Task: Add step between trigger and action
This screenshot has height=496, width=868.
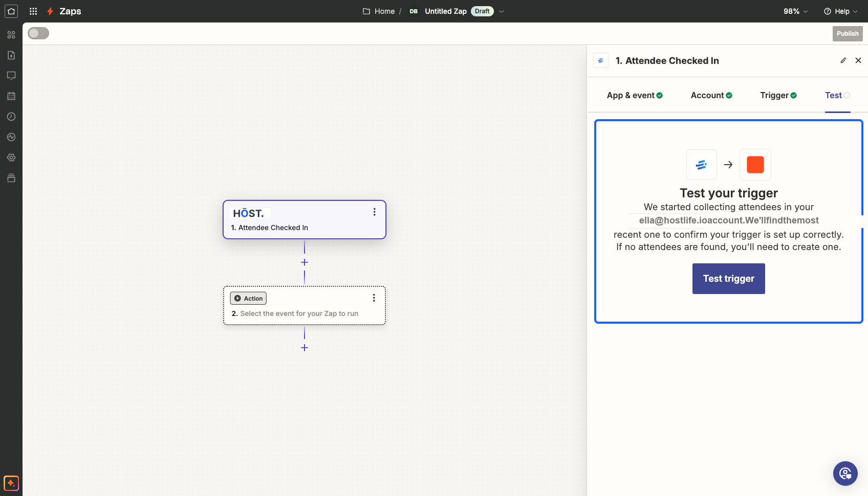Action: pyautogui.click(x=305, y=262)
